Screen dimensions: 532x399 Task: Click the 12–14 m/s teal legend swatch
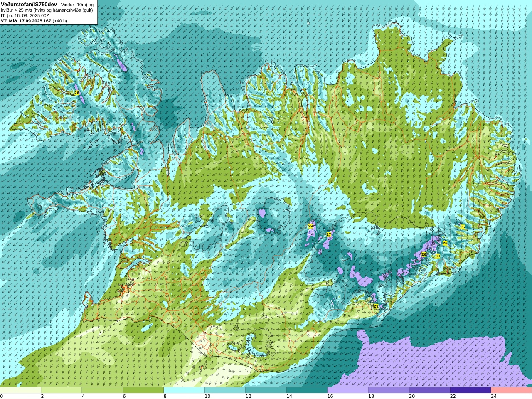click(266, 390)
